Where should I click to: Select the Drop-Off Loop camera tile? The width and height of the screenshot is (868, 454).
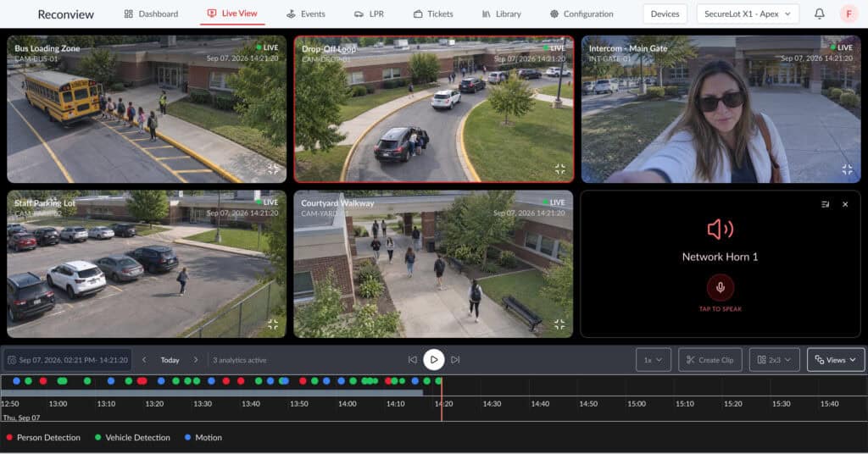433,109
